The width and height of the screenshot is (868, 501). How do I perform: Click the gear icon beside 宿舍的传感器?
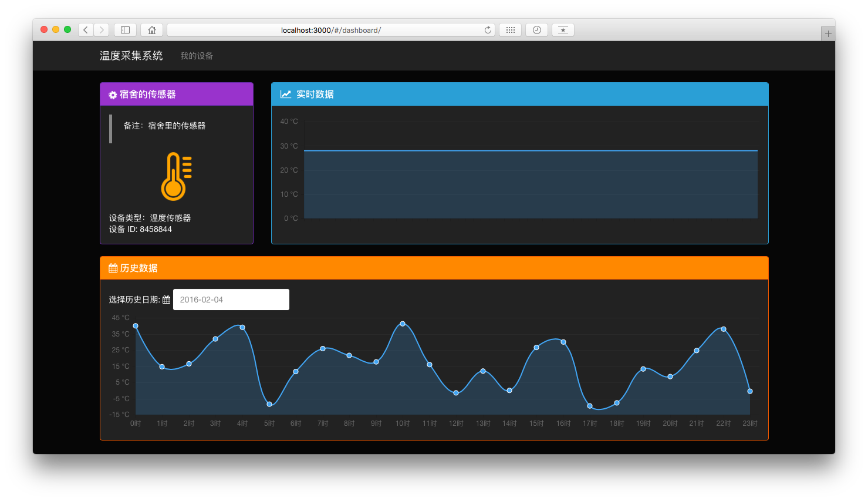(113, 95)
